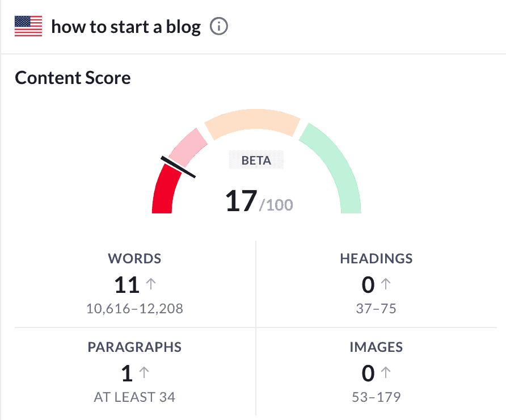Click the black gauge needle marker
This screenshot has height=420, width=506.
(178, 167)
